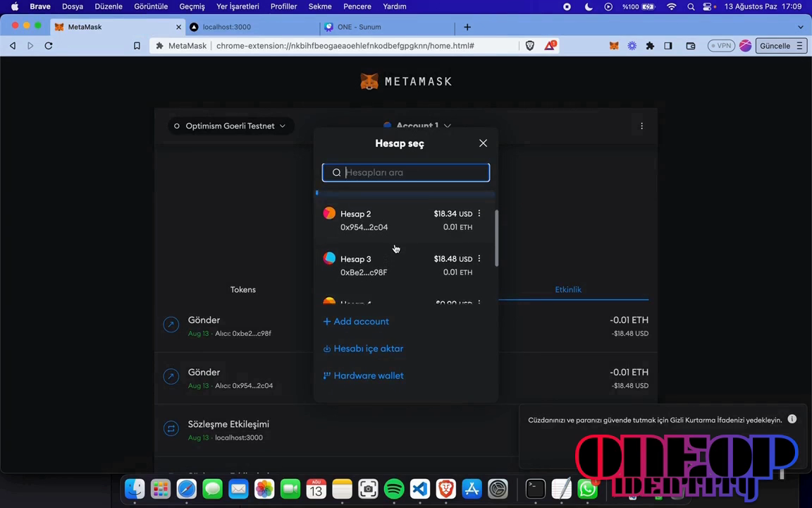Viewport: 812px width, 508px height.
Task: Click the browser address bar URL
Action: click(x=345, y=46)
